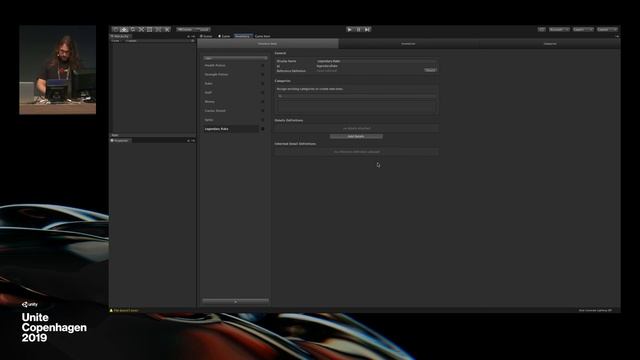This screenshot has width=640, height=360.
Task: Toggle the Inspector panel lock icon
Action: point(189,140)
